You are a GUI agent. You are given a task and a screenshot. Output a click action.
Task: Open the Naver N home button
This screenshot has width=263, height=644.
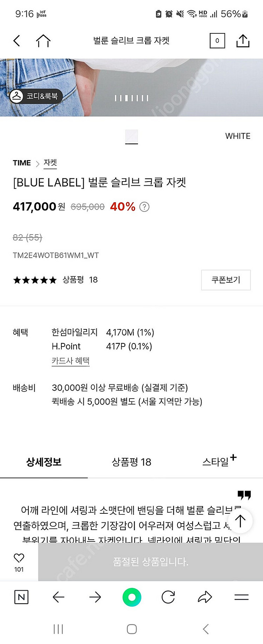pos(21,597)
